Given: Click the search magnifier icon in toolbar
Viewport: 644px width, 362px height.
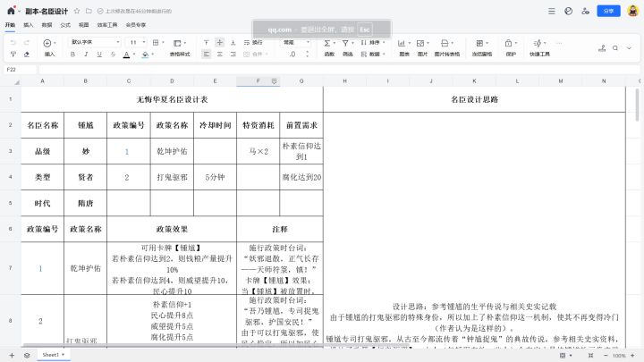Looking at the screenshot, I should 615,48.
